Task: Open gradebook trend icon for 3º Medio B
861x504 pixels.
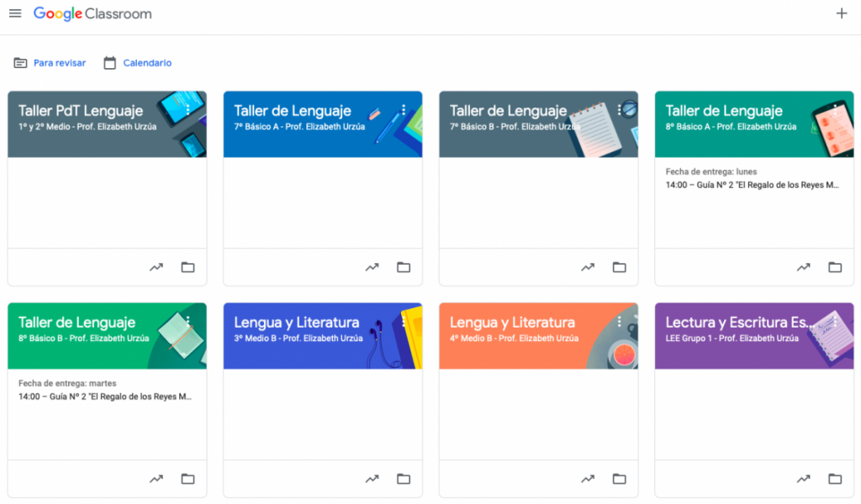Action: coord(372,479)
